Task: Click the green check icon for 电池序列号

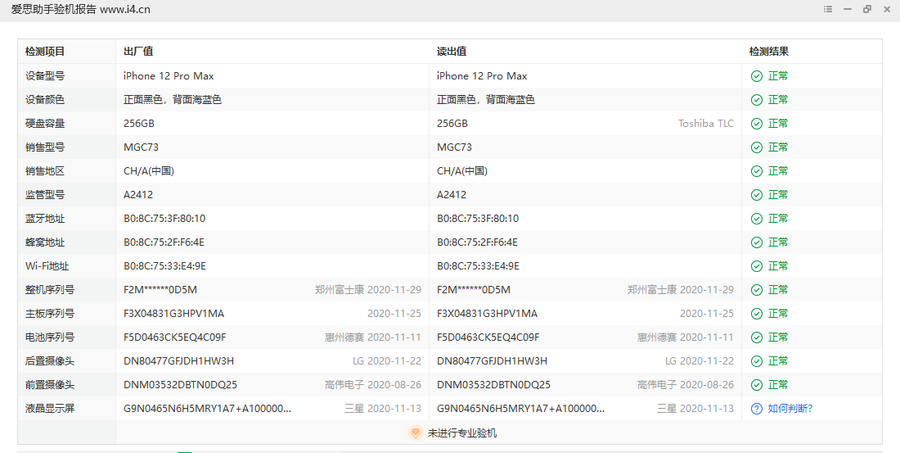Action: point(757,337)
